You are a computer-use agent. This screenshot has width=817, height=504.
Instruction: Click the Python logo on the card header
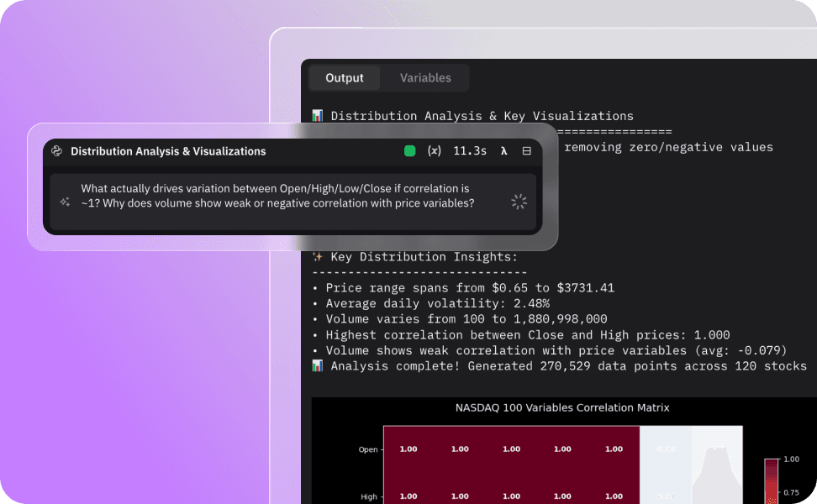tap(56, 151)
